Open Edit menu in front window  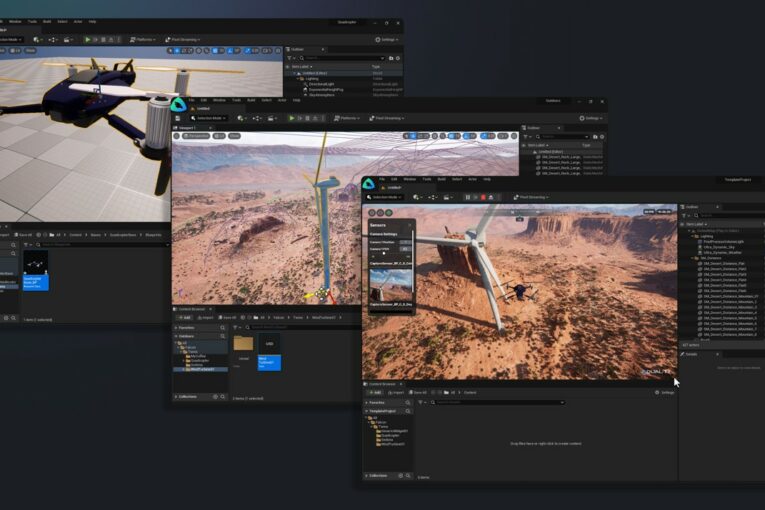tap(394, 179)
